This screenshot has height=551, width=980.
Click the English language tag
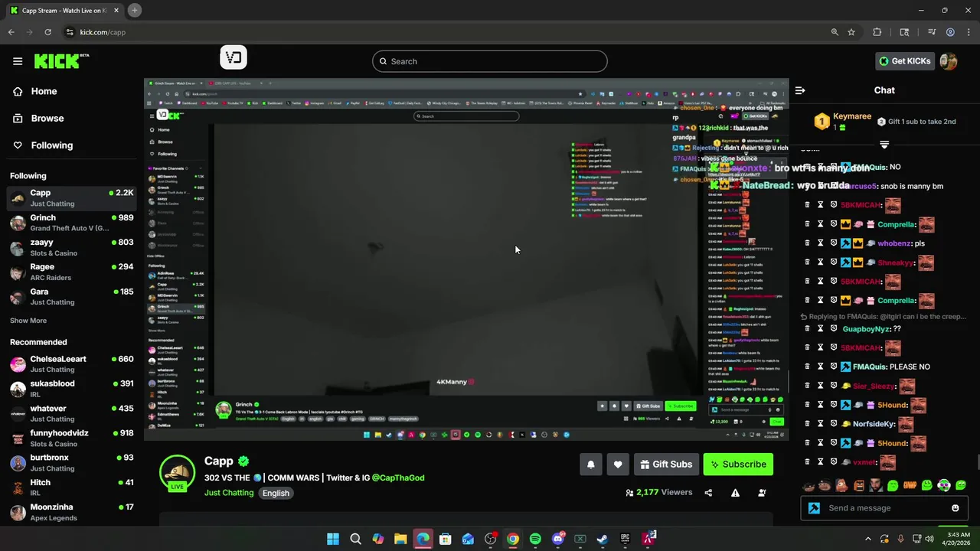coord(276,494)
